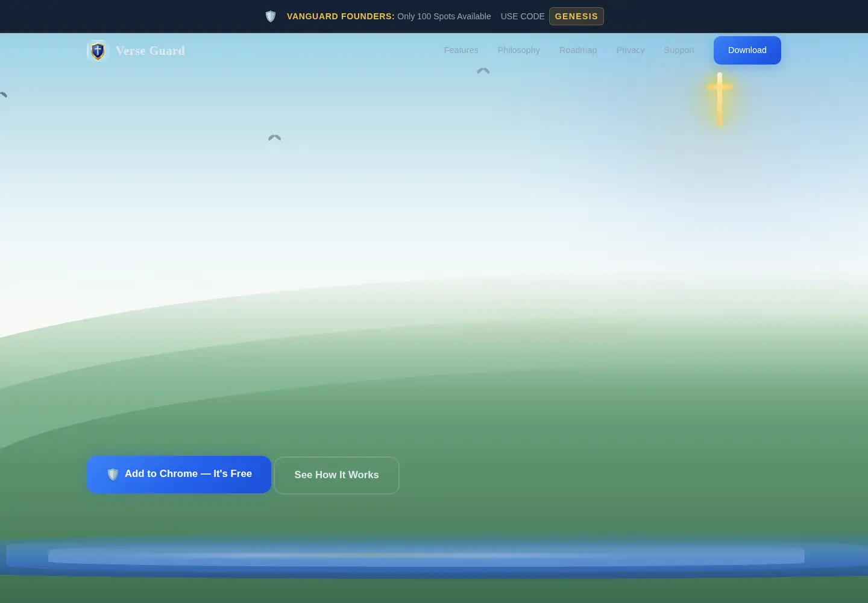
Task: Click the 'USE CODE' banner text
Action: [x=523, y=16]
